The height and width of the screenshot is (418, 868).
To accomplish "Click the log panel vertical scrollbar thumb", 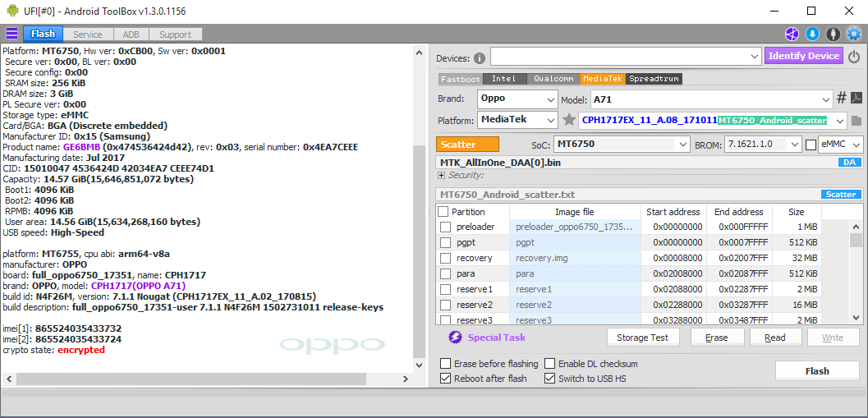I will (419, 252).
